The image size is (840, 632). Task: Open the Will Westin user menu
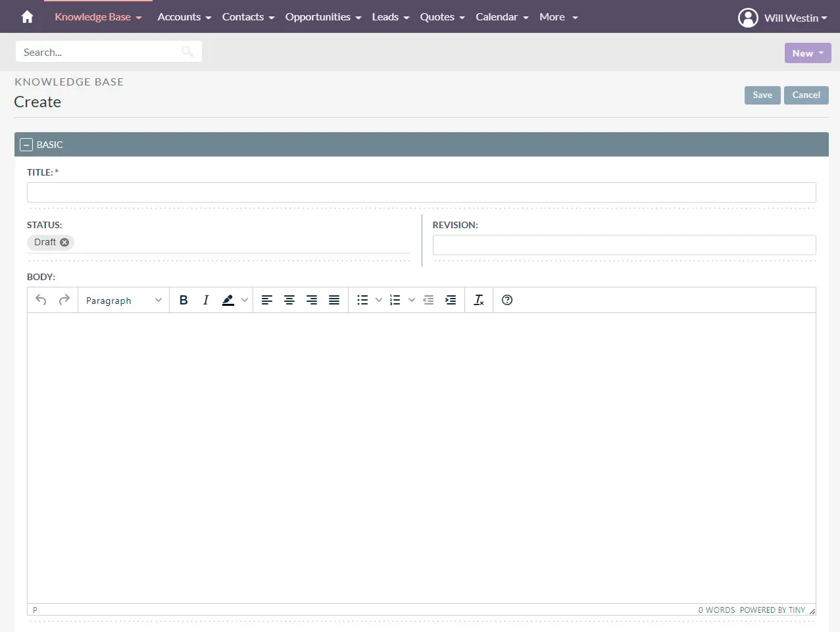[x=795, y=18]
